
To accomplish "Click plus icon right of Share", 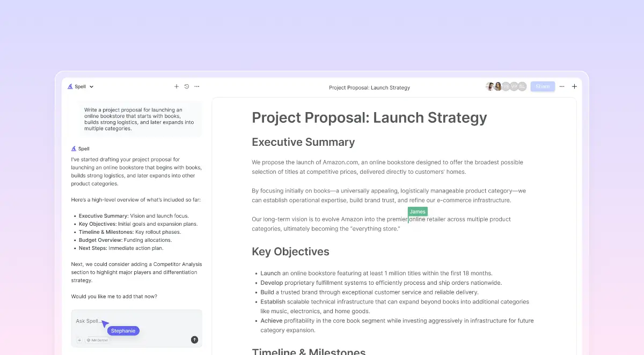I will point(574,86).
